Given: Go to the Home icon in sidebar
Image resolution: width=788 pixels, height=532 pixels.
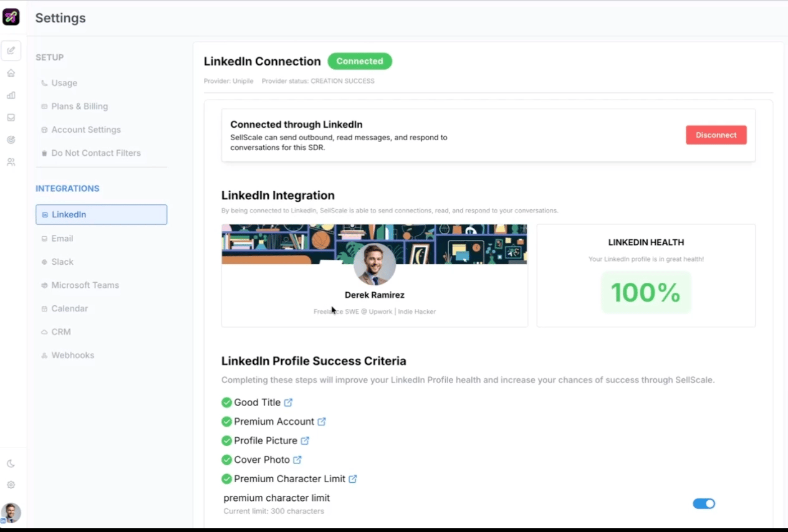Looking at the screenshot, I should click(11, 73).
